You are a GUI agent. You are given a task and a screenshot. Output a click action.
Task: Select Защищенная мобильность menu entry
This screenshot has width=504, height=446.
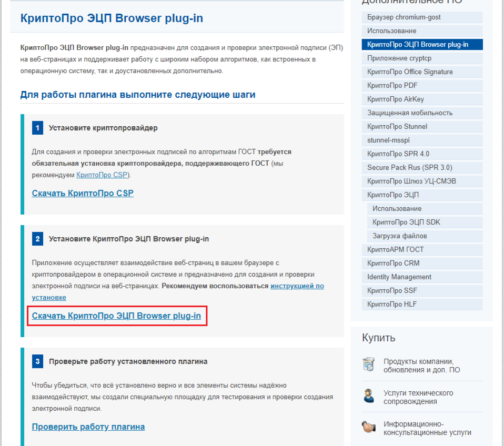point(422,113)
